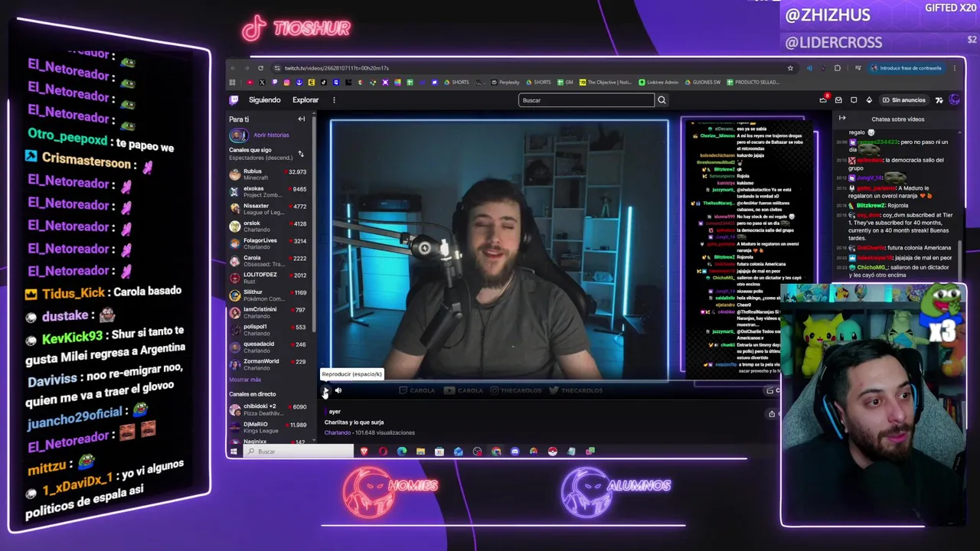Viewport: 980px width, 551px height.
Task: Open the Twitch notifications inbox with red badge
Action: (838, 99)
